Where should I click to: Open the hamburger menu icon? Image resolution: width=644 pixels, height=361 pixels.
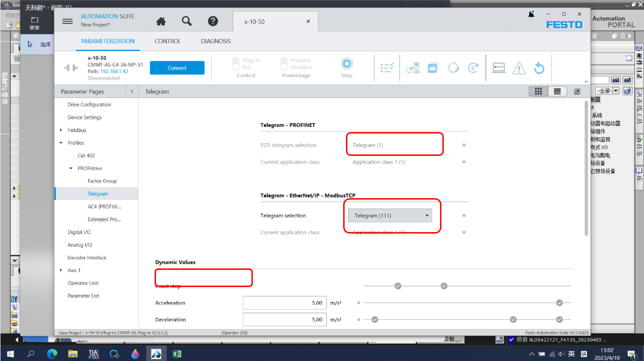click(68, 21)
